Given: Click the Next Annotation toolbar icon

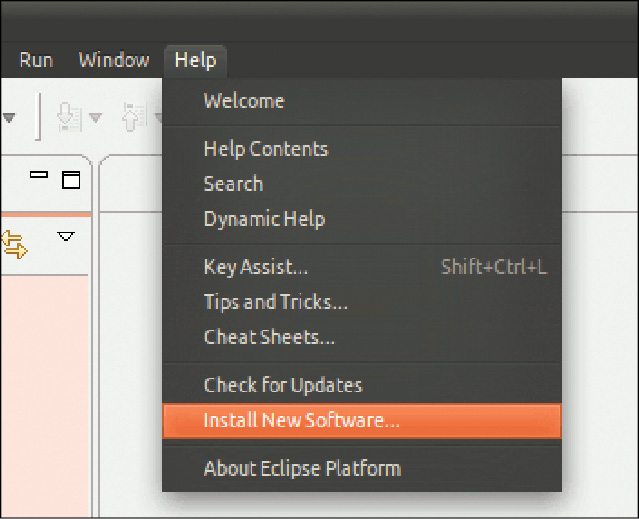Looking at the screenshot, I should [x=69, y=118].
